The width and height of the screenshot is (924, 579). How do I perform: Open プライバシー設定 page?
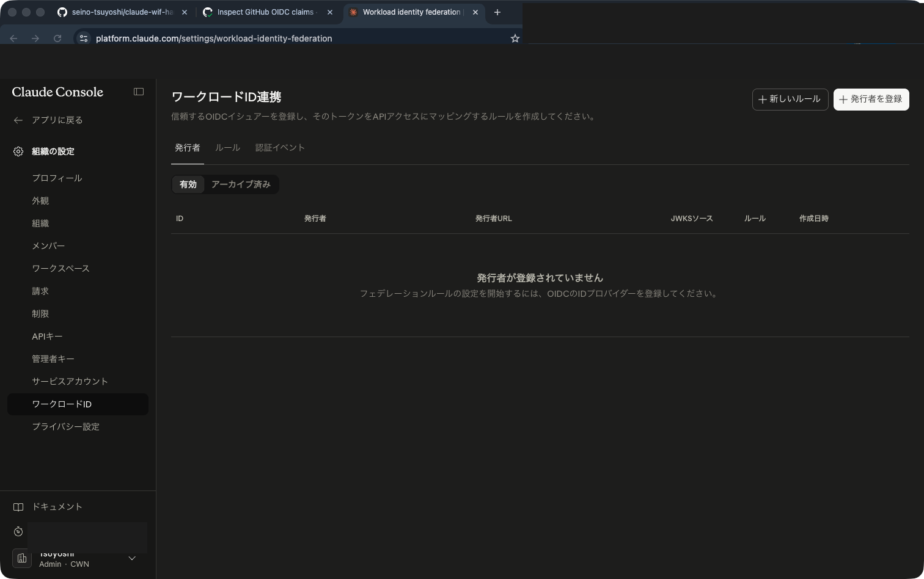coord(65,427)
